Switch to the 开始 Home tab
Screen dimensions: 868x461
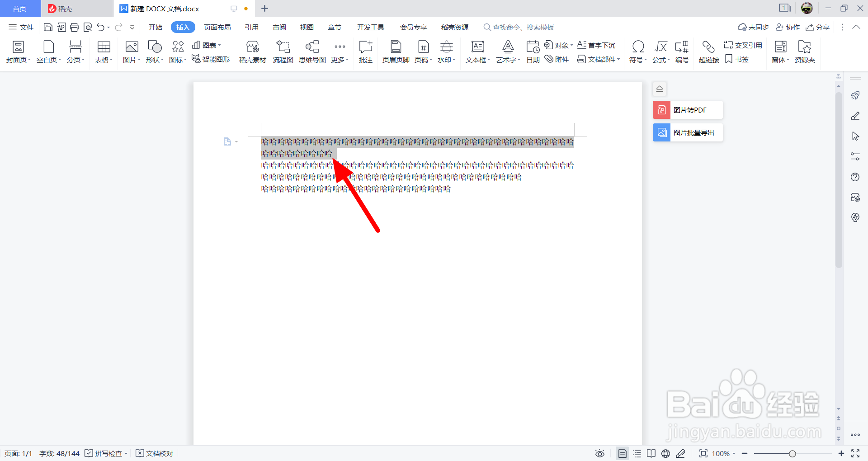point(155,27)
